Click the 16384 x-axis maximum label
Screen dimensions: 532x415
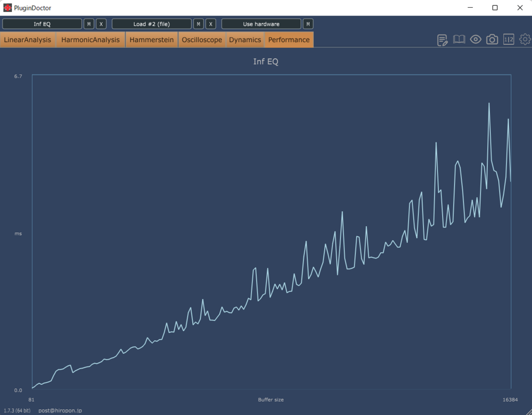510,400
